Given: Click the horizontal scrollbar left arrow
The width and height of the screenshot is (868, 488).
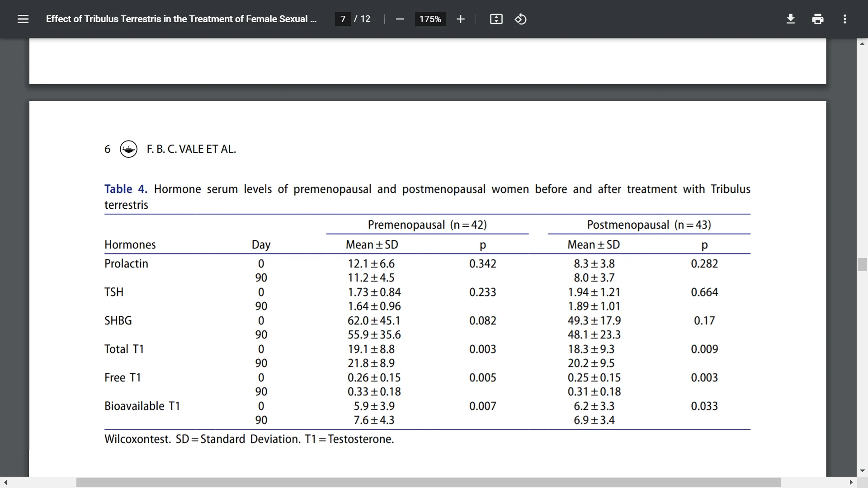Looking at the screenshot, I should pyautogui.click(x=5, y=482).
